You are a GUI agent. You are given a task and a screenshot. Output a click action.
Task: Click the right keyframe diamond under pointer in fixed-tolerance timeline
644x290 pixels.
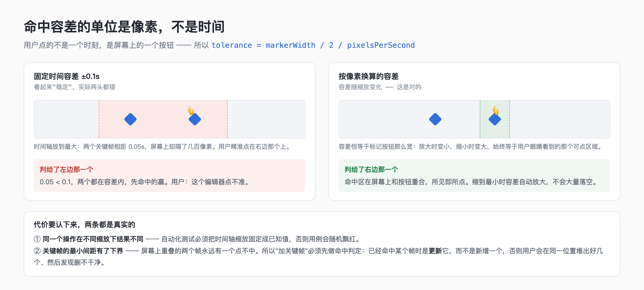click(195, 119)
